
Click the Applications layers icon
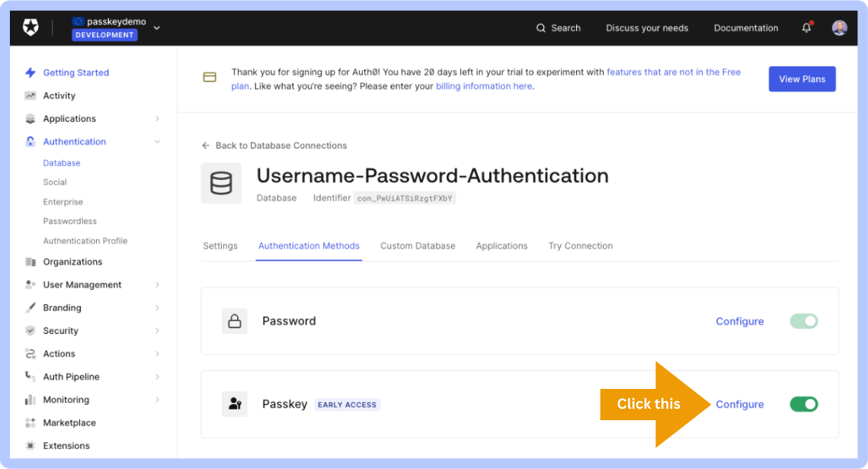click(x=30, y=118)
